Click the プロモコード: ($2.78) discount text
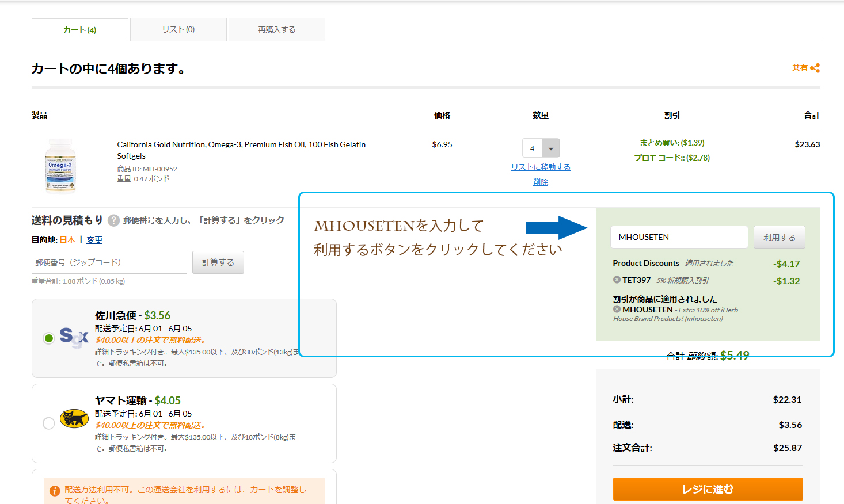The image size is (844, 504). (672, 158)
